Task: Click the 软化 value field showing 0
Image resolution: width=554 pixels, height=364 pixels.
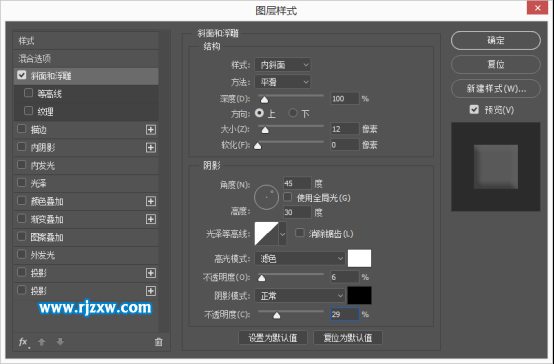Action: point(344,145)
